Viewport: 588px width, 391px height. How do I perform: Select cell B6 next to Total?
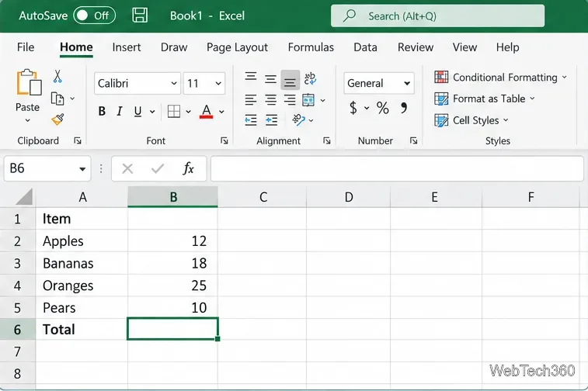(x=172, y=329)
